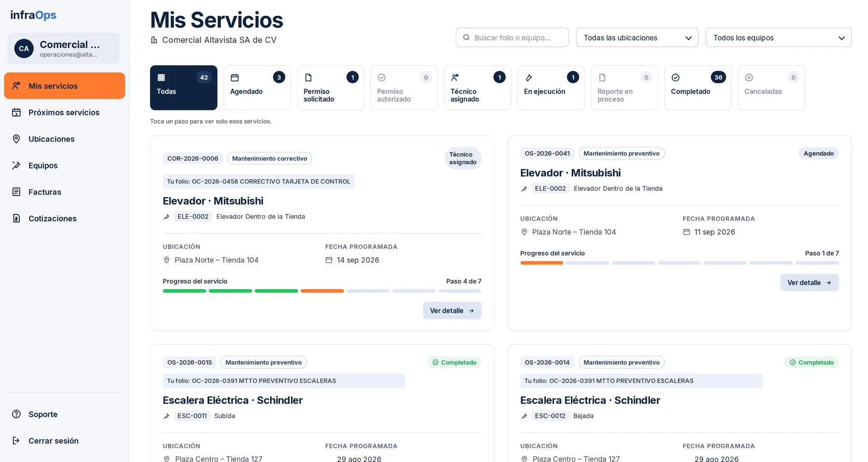Screen dimensions: 868x462
Task: Click the pen icon on En ejecución tile
Action: [529, 78]
